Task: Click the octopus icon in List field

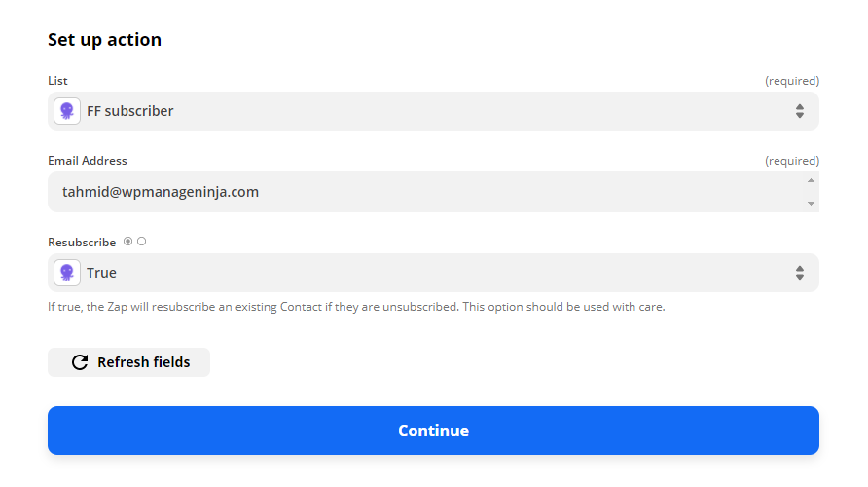Action: (x=67, y=111)
